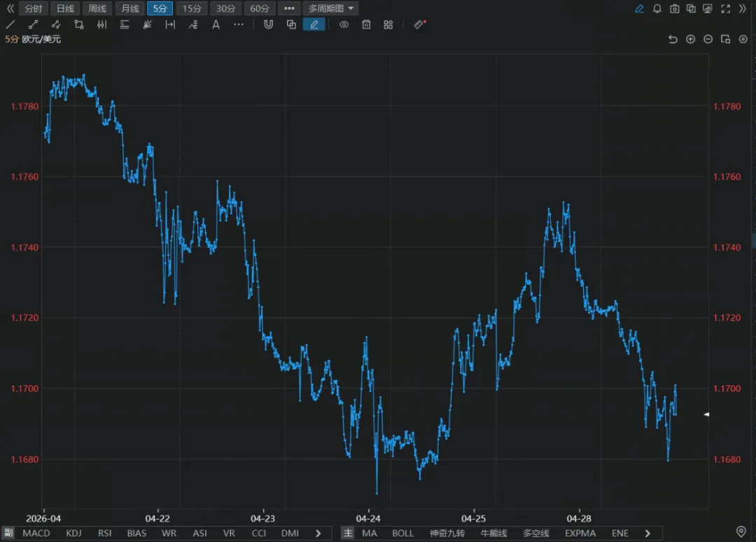The image size is (756, 542).
Task: Select the 5分 timeframe tab
Action: (160, 8)
